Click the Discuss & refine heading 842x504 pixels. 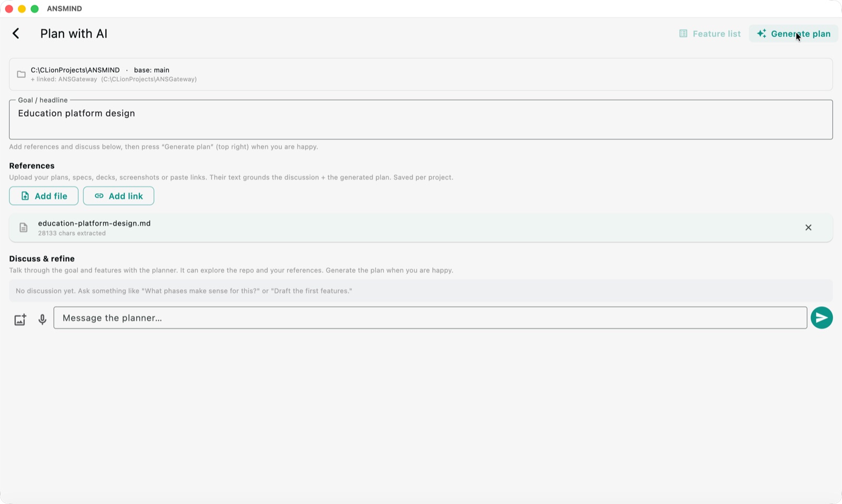coord(42,259)
